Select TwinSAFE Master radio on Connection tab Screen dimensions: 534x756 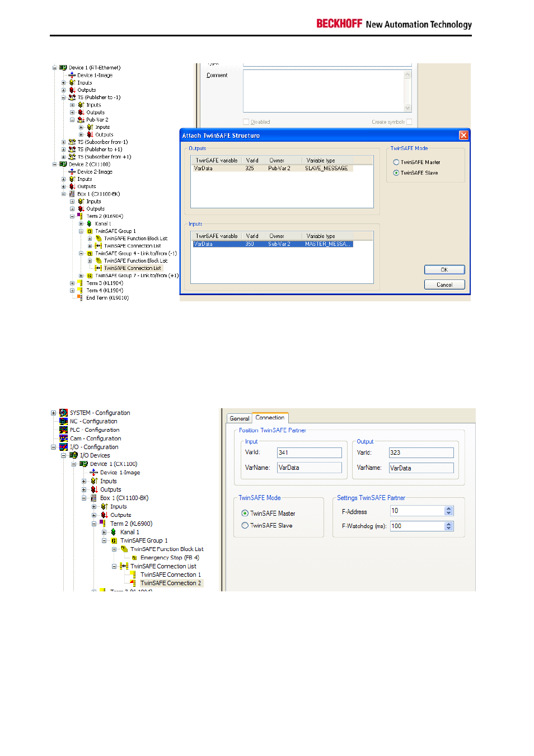[x=245, y=514]
